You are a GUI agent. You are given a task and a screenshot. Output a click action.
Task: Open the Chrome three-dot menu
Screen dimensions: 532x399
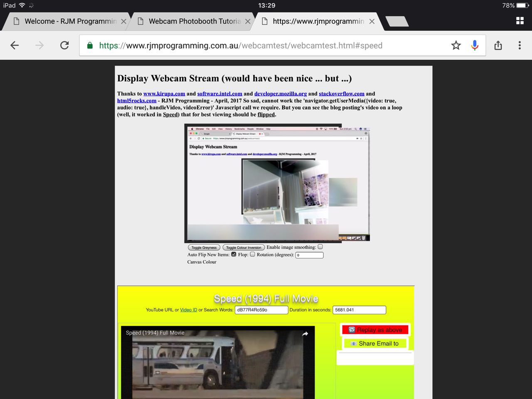pyautogui.click(x=520, y=45)
